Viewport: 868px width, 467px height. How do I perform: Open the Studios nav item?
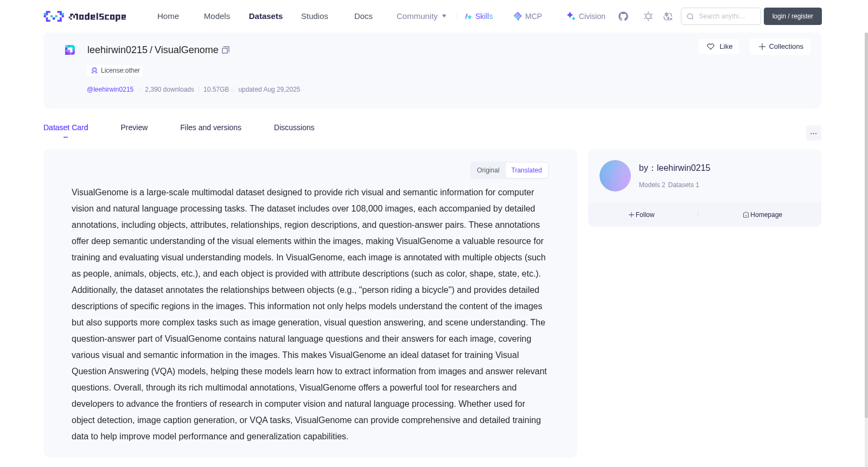click(x=315, y=16)
